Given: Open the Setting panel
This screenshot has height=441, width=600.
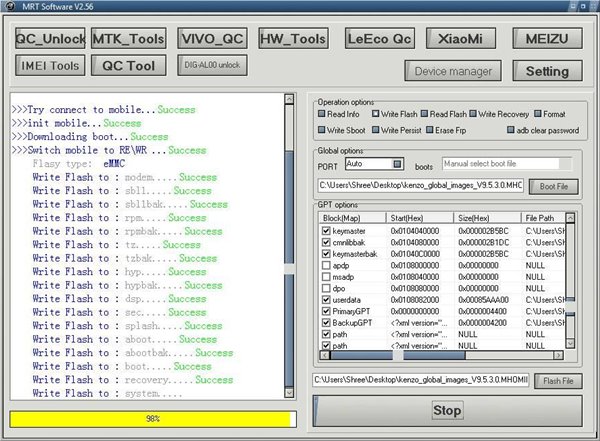Looking at the screenshot, I should click(547, 71).
